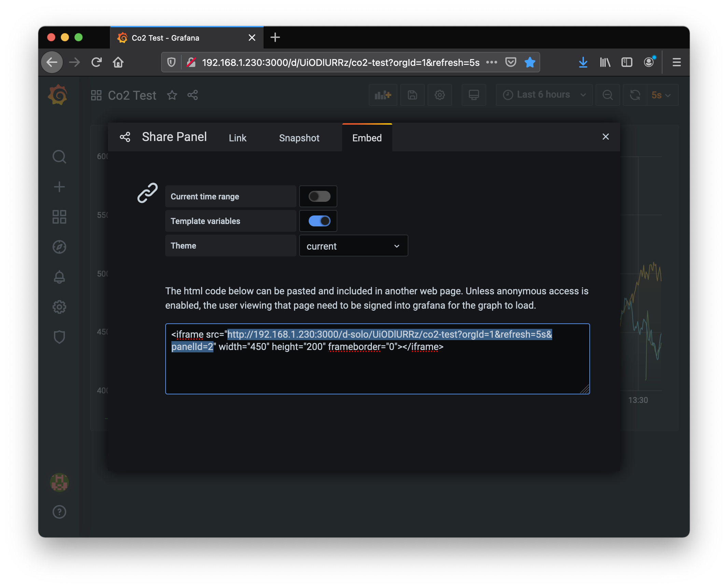Click the cycle view mode monitor icon
Screen dimensions: 728x588
coord(474,95)
